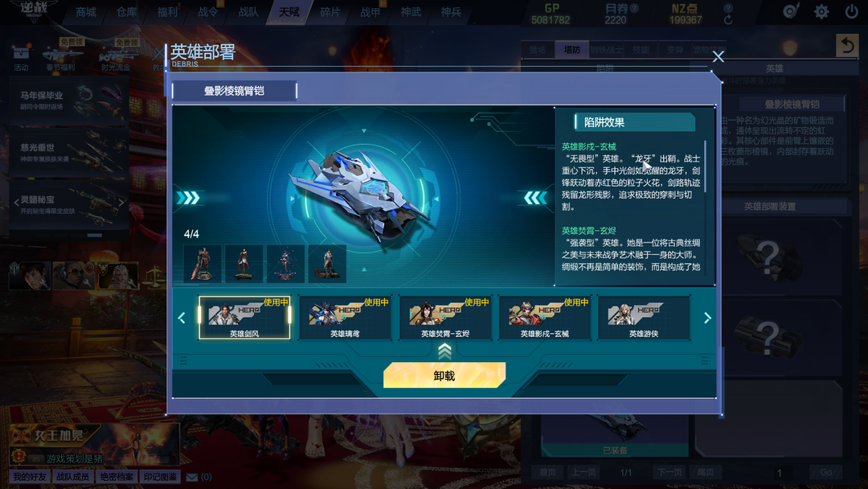Click the yellow 卸载 button
The image size is (868, 489).
[x=444, y=376]
